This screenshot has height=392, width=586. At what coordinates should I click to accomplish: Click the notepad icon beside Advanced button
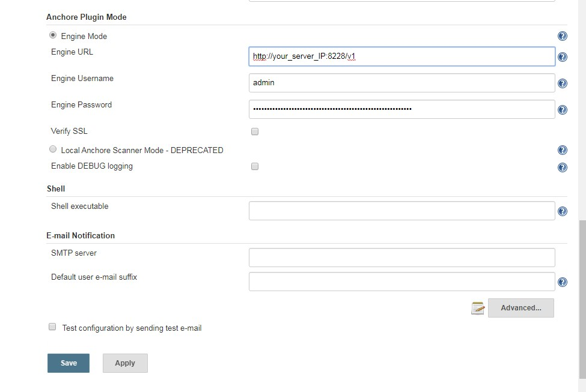[478, 309]
